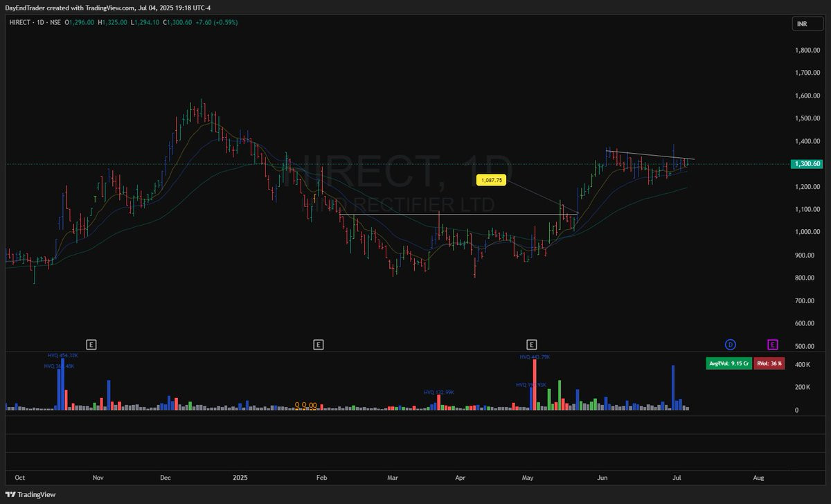Click the HVQ 454.32K volume label
This screenshot has height=504, width=831.
63,355
